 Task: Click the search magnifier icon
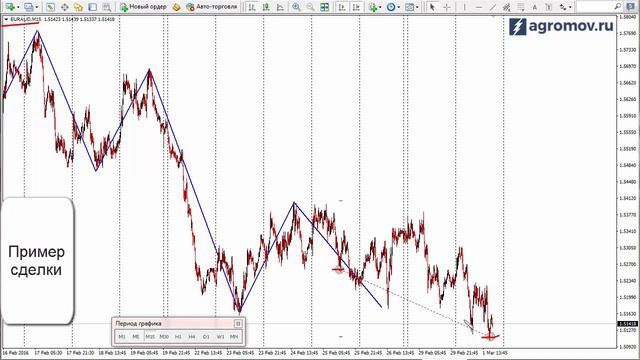(618, 7)
